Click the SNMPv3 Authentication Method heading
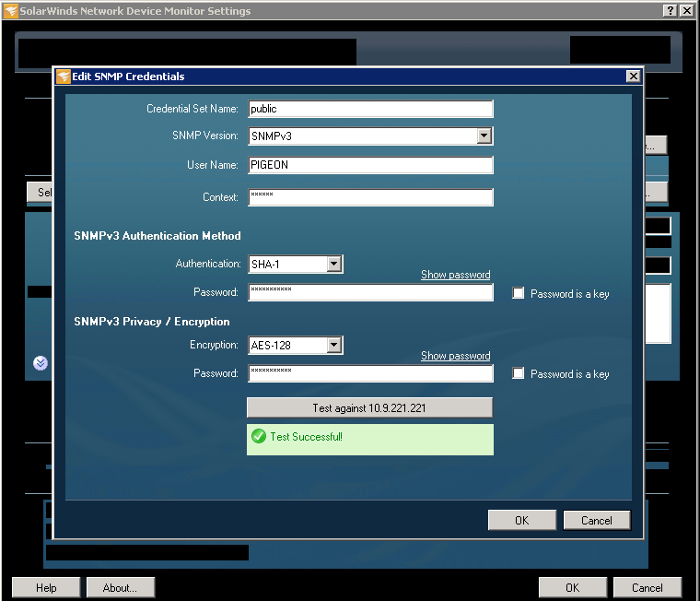This screenshot has width=700, height=601. point(157,235)
